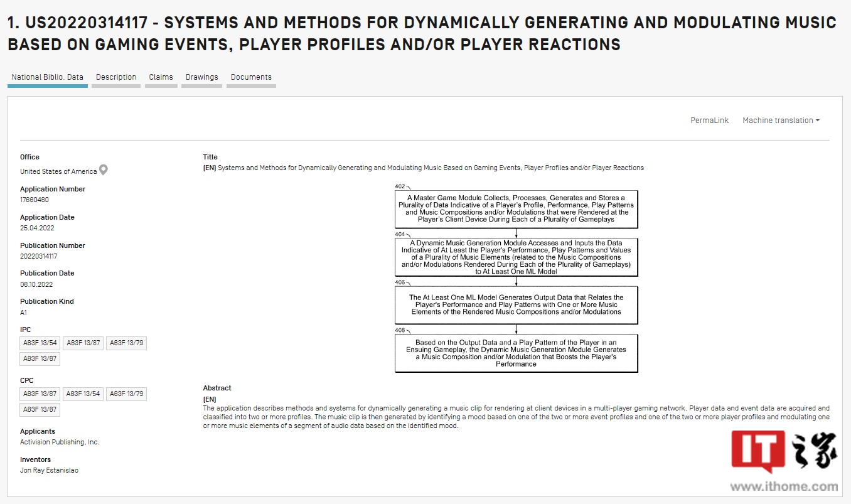This screenshot has width=851, height=504.
Task: Click publication kind value A1
Action: [24, 313]
